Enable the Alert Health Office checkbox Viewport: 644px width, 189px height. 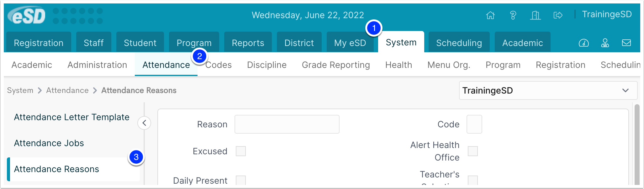pos(473,151)
